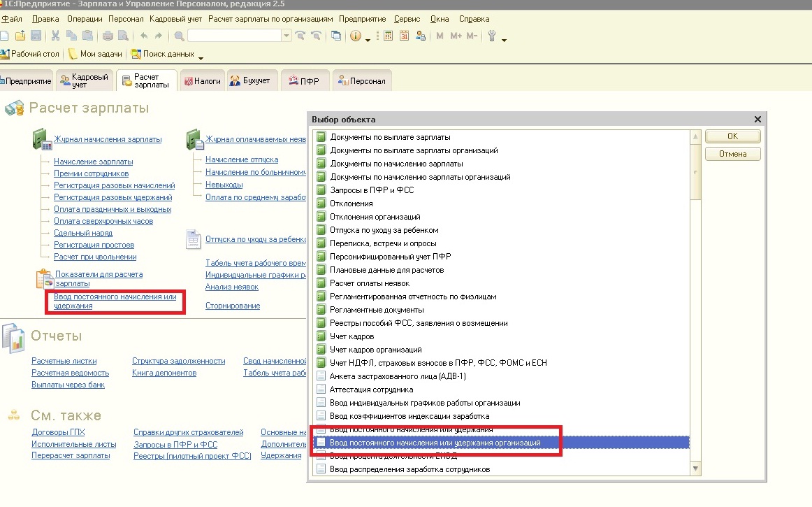812x507 pixels.
Task: Open Премии сотрудников link
Action: pos(91,173)
